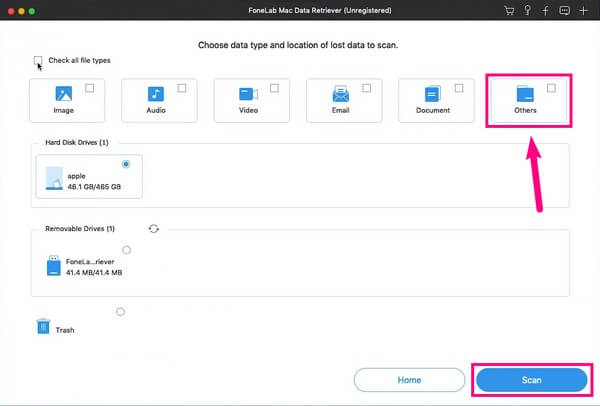Click the 'apple' drive name

point(77,176)
